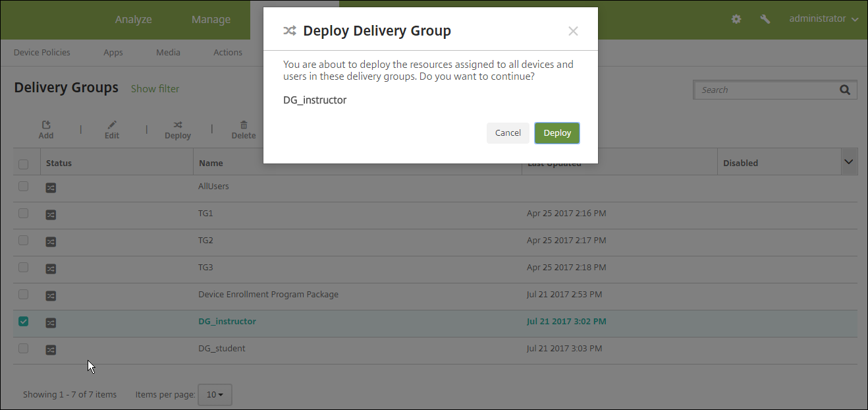Viewport: 868px width, 410px height.
Task: Open the items per page dropdown
Action: 215,395
